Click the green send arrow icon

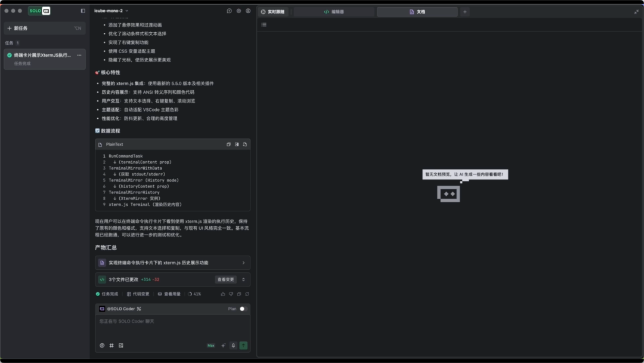coord(243,345)
